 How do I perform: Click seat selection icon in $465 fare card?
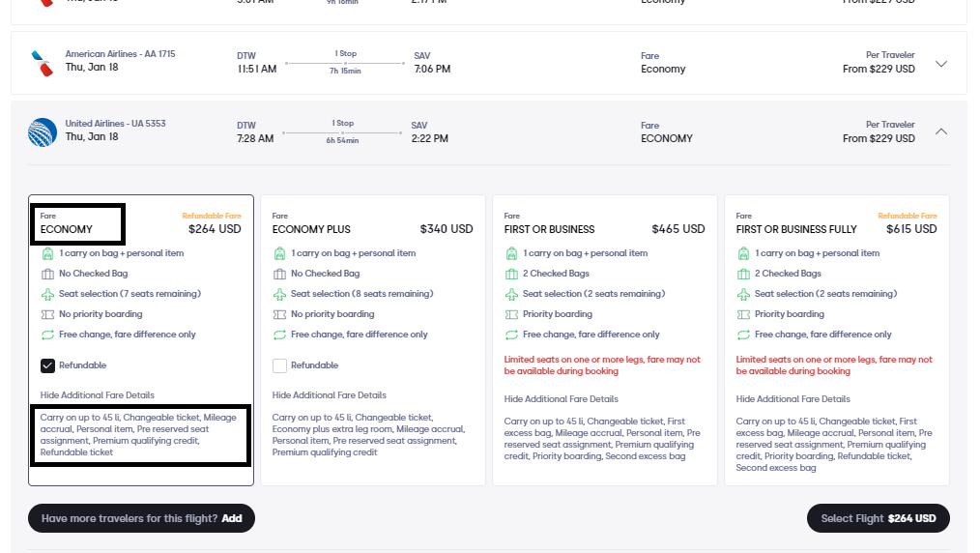point(511,294)
